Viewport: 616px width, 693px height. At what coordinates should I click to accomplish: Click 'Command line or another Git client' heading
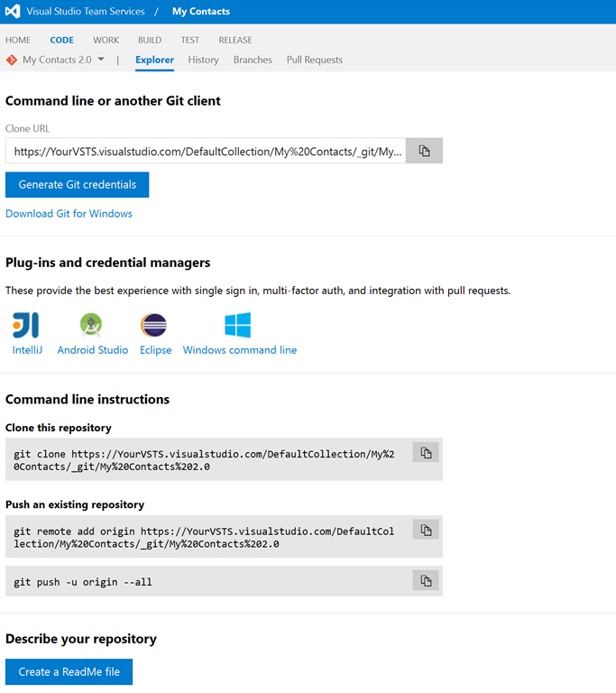113,101
